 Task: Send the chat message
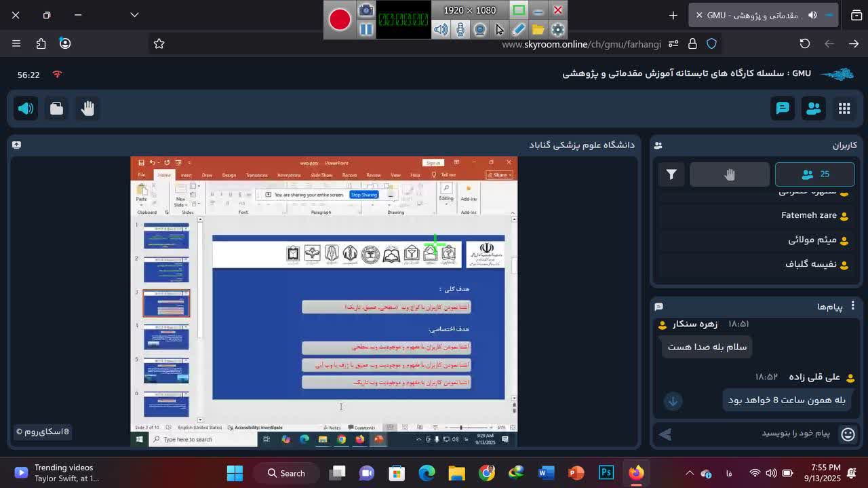[665, 434]
